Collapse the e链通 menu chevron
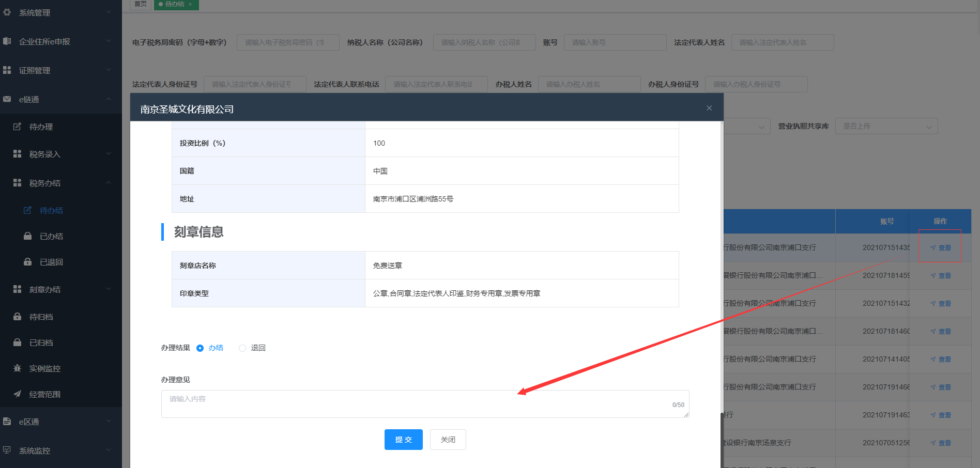Viewport: 980px width, 468px height. point(109,99)
